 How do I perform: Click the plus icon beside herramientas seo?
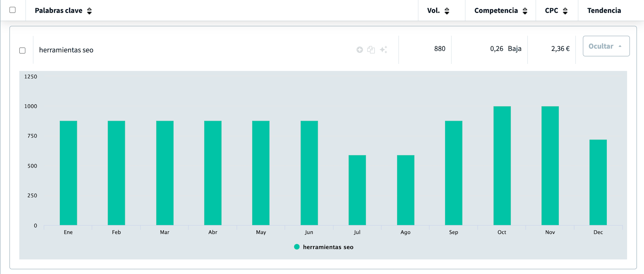pyautogui.click(x=360, y=50)
